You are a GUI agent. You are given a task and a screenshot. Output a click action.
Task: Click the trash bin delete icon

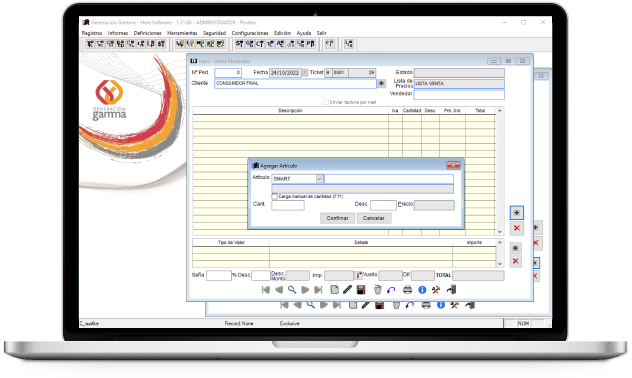[377, 290]
